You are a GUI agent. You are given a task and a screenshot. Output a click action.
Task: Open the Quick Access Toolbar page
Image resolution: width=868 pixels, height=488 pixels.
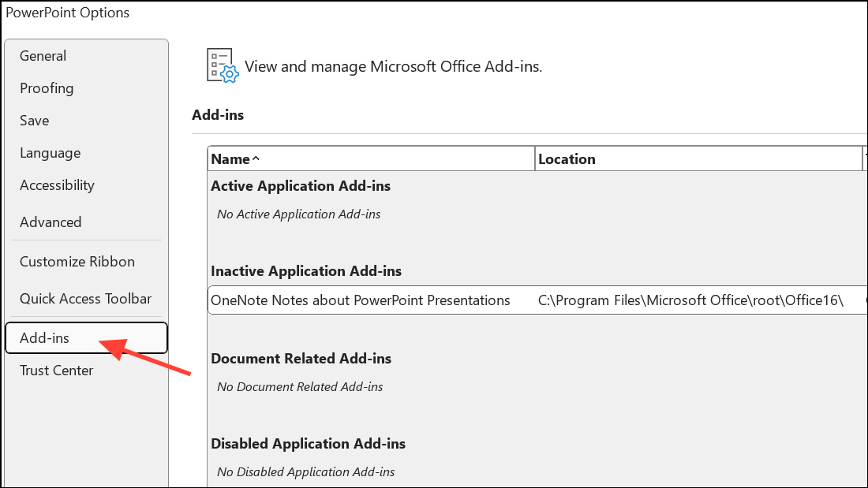pos(85,299)
